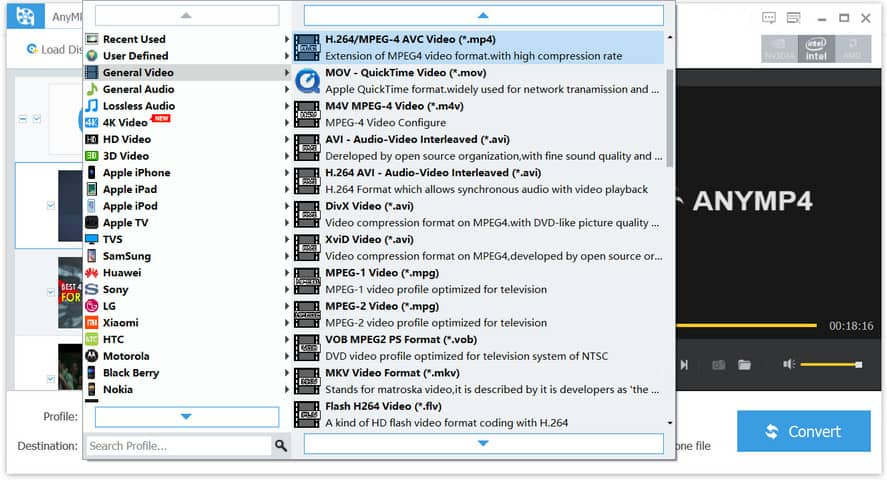Uncheck the third video's checkbox

(51, 293)
